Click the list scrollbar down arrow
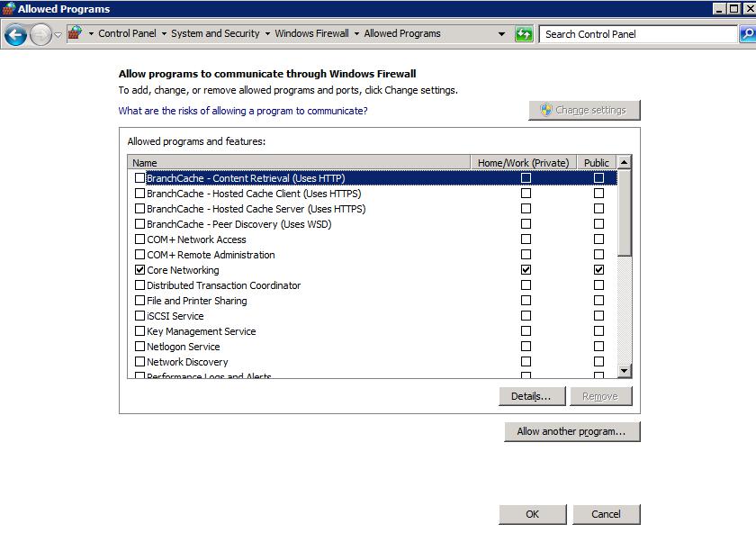Screen dimensions: 756x533 coord(624,371)
